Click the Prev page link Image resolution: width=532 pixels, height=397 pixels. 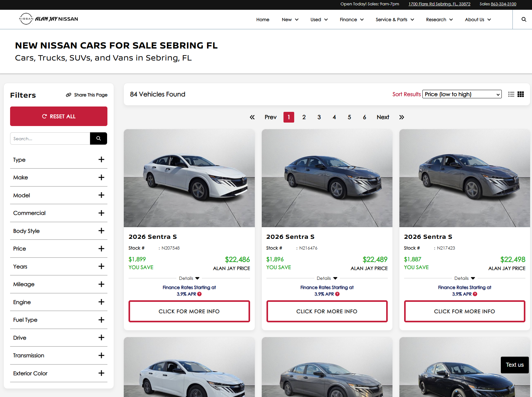point(271,117)
